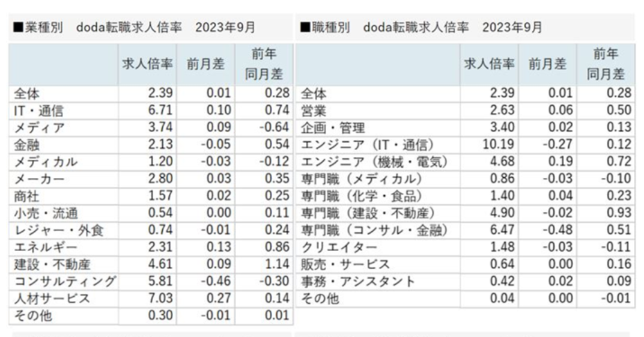Select the '前年同月差' header in 職種別 table
The image size is (644, 337).
coord(606,64)
